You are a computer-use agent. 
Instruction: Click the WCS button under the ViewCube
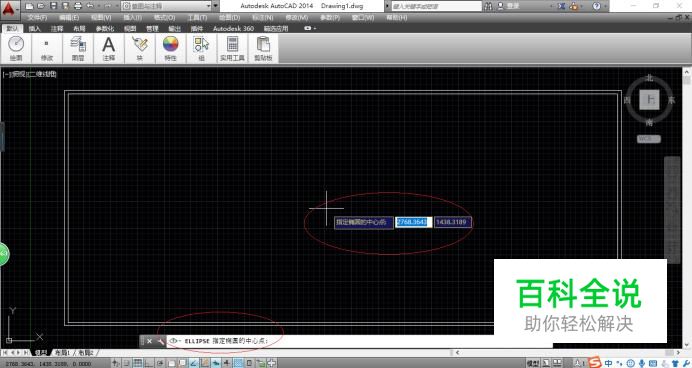[648, 139]
